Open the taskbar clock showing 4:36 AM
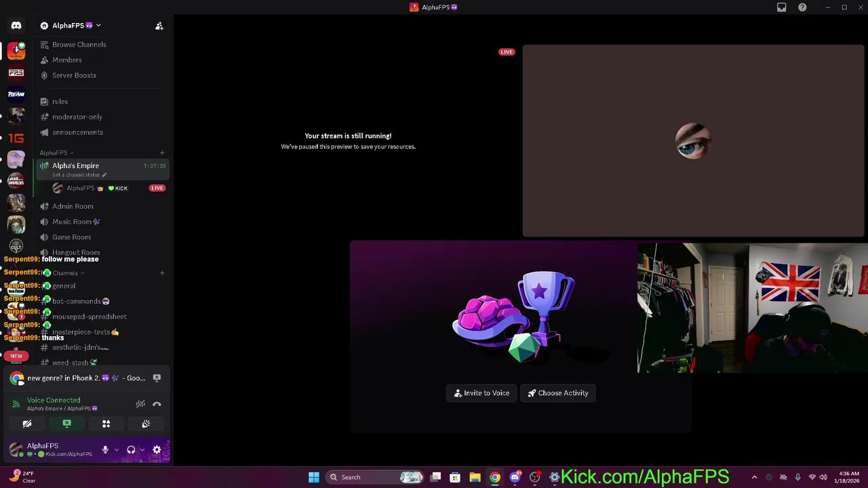868x488 pixels. coord(846,477)
